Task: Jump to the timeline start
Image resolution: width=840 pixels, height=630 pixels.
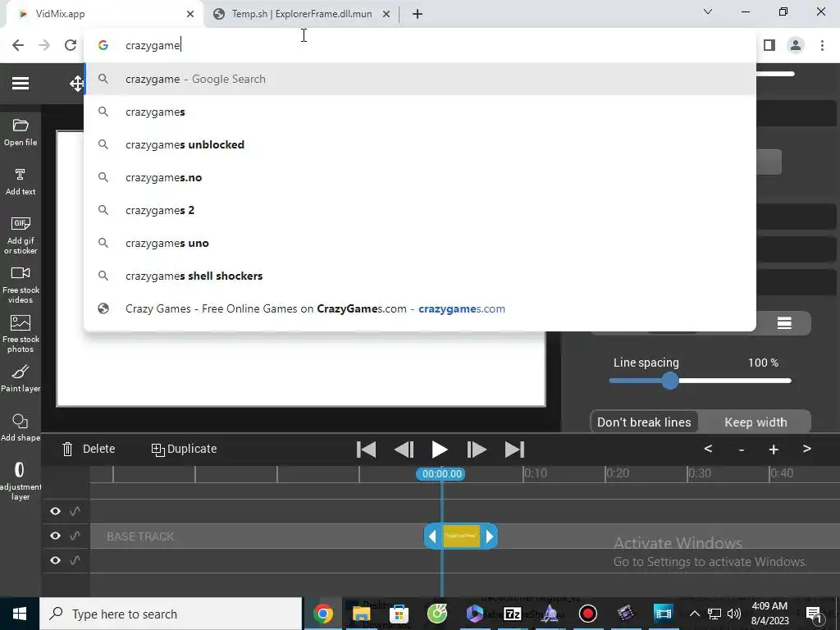Action: [367, 450]
